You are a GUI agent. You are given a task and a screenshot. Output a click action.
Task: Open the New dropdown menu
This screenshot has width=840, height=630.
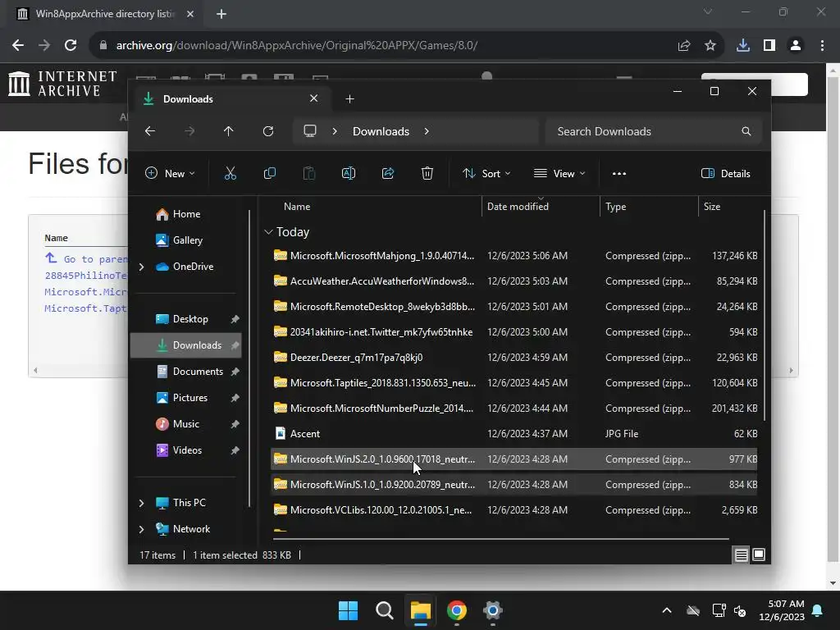170,174
